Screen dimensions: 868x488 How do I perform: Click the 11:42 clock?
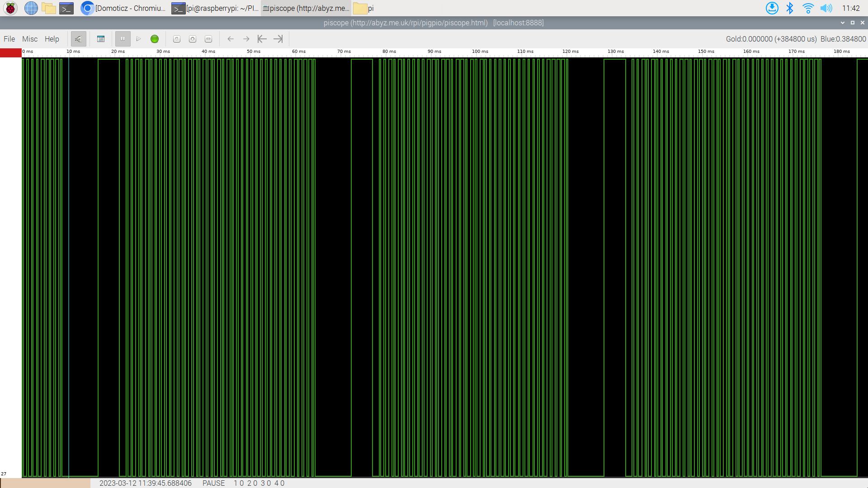click(851, 8)
